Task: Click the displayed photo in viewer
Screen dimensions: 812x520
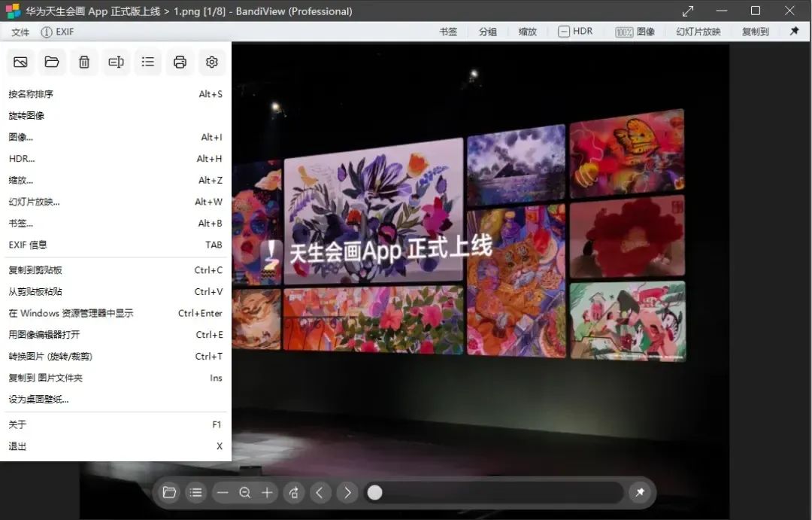Action: click(x=480, y=259)
